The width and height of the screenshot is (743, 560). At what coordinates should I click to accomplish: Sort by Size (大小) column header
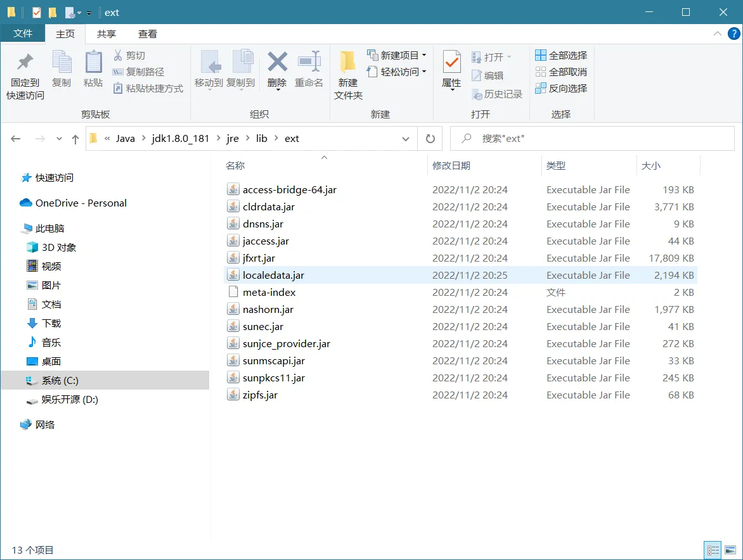[668, 166]
